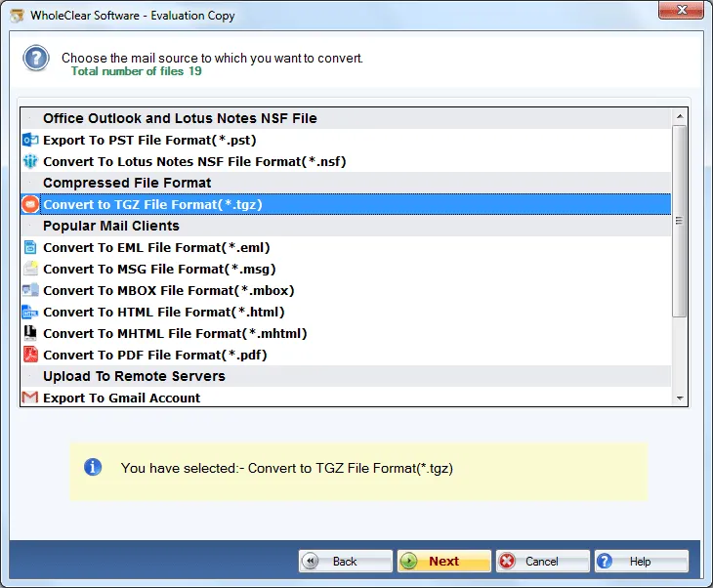Image resolution: width=713 pixels, height=588 pixels.
Task: Click the Office Outlook and Lotus Notes header
Action: tap(346, 118)
